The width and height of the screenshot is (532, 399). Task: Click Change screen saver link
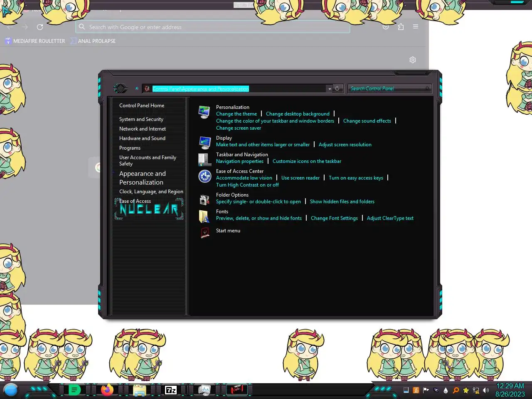[239, 128]
